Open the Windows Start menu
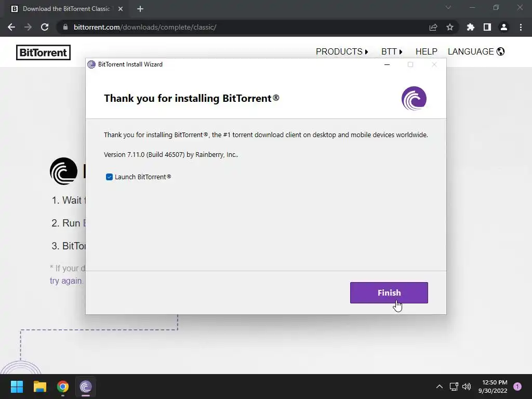Screen dimensions: 532x399 [x=17, y=387]
